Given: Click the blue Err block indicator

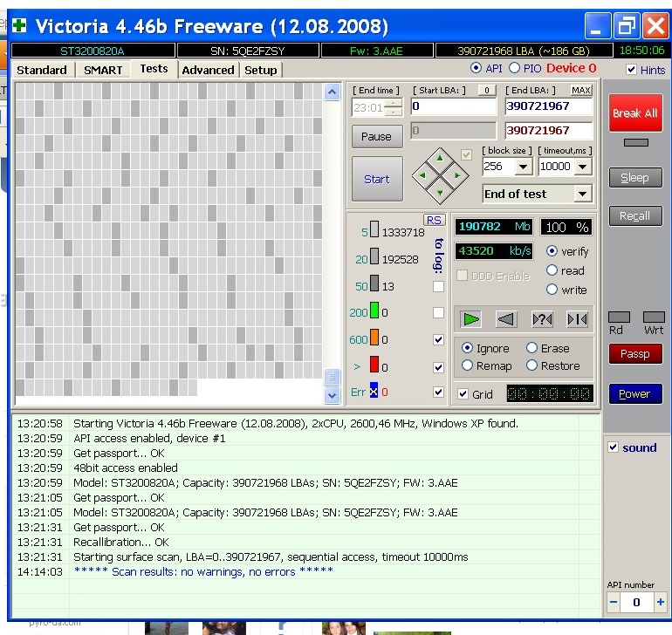Looking at the screenshot, I should 374,390.
